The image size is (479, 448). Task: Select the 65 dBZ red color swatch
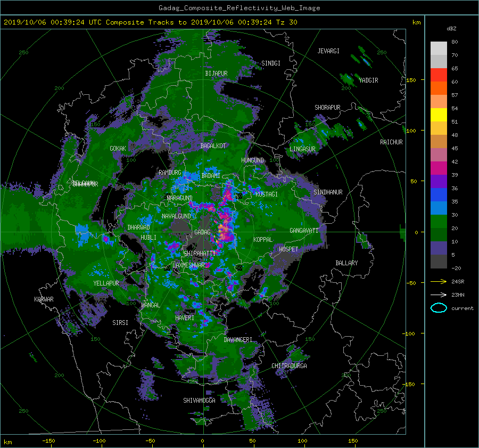point(439,75)
